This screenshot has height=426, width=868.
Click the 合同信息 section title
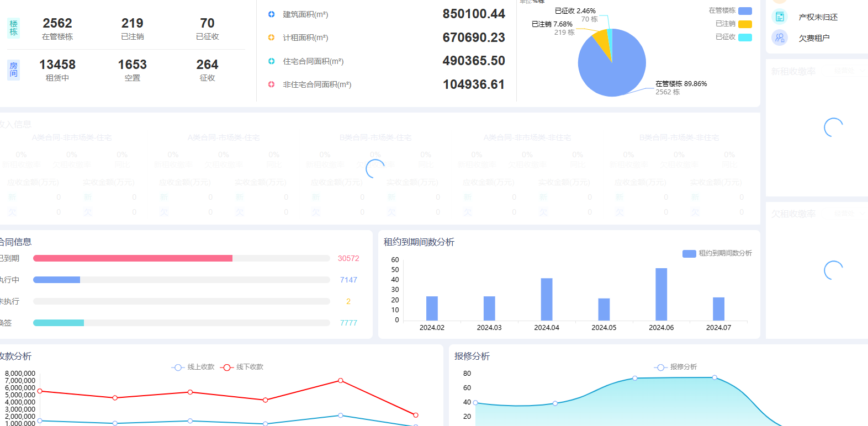(15, 242)
